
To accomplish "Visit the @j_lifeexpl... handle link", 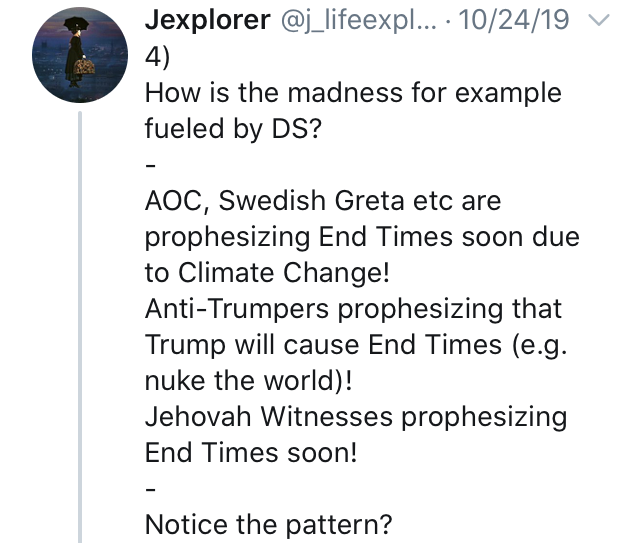I will [x=358, y=20].
